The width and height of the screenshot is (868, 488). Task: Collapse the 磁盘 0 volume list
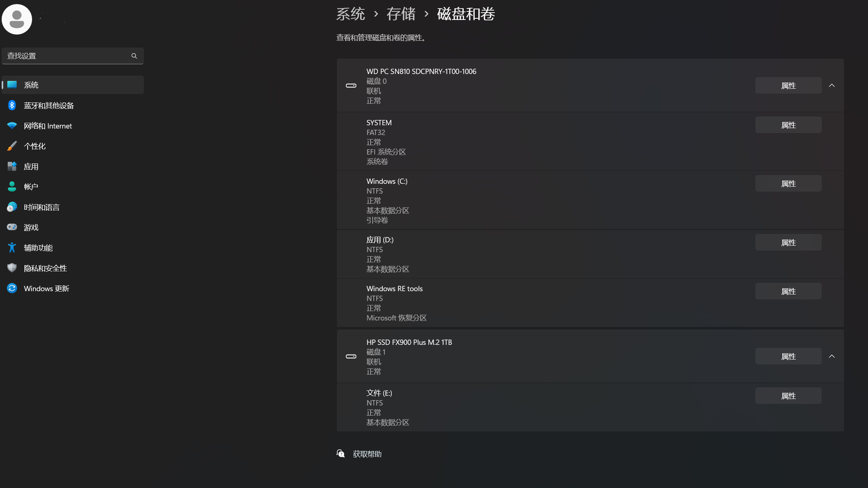832,85
